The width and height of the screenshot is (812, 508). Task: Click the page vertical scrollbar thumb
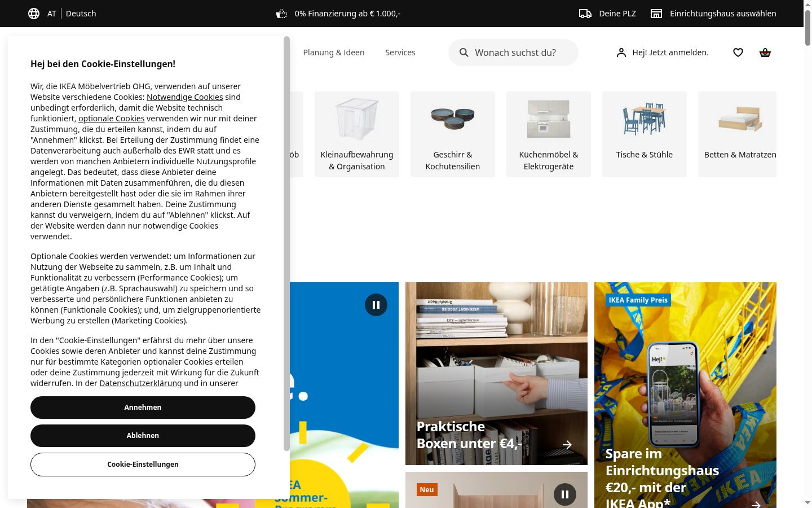point(807,27)
